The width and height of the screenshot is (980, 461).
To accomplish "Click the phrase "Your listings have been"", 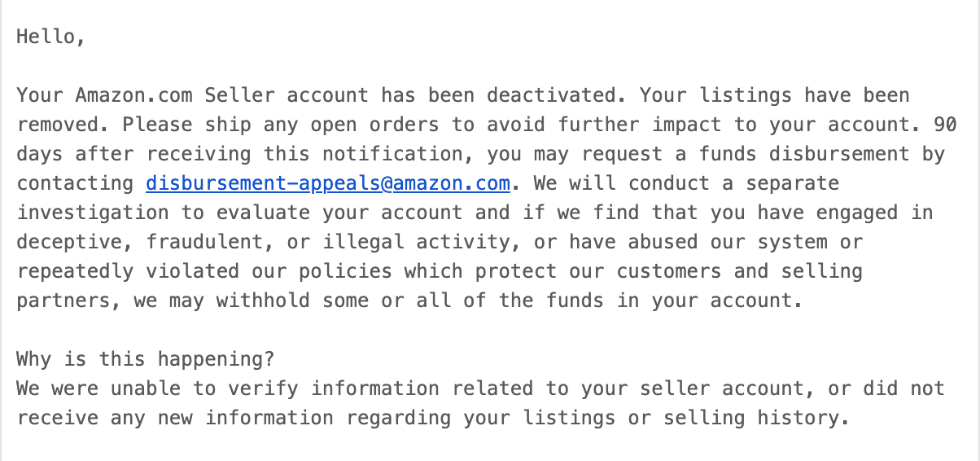I will click(x=775, y=95).
